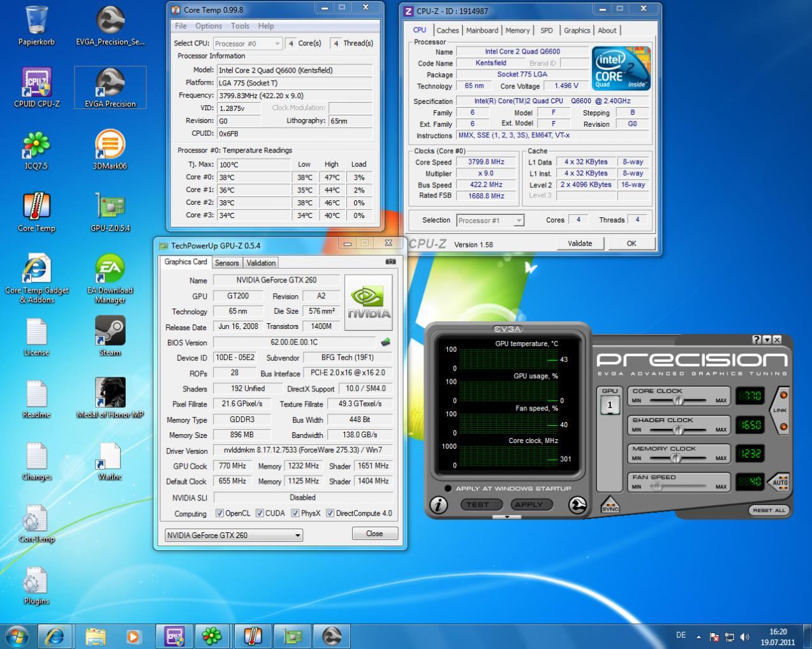Click the GPU-Z screenshot camera icon
812x649 pixels.
[390, 261]
